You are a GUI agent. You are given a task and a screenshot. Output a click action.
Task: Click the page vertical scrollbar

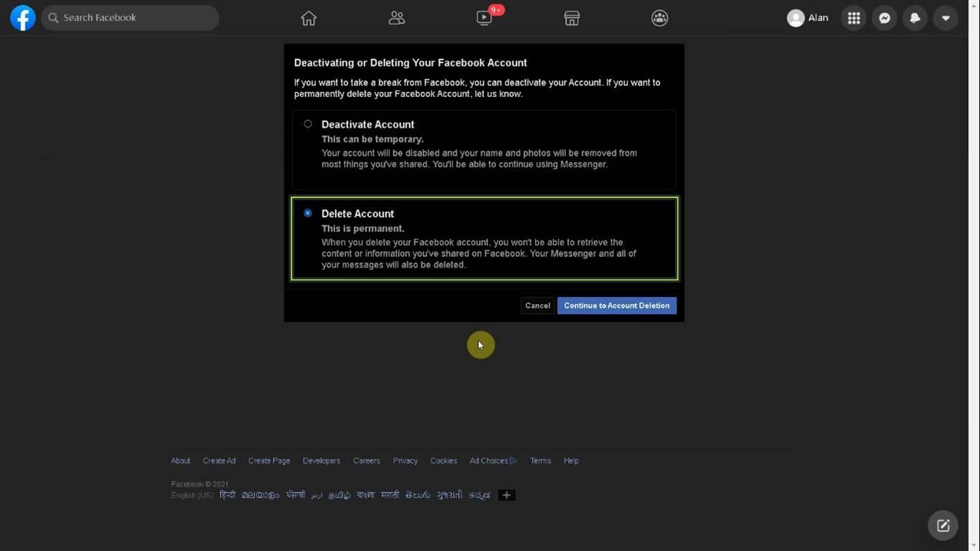(x=974, y=275)
